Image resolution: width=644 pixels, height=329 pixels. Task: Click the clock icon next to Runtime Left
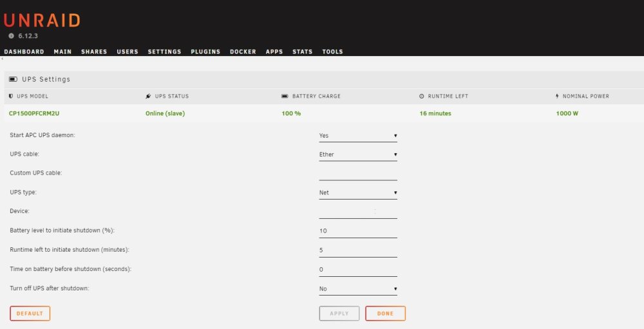click(x=421, y=96)
